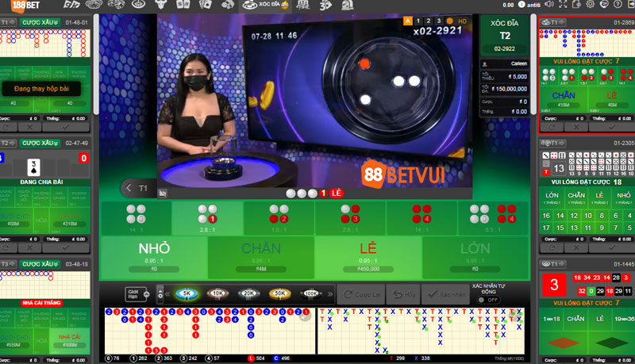
Task: Bet 1-18 in the roulette panel
Action: pos(551,319)
